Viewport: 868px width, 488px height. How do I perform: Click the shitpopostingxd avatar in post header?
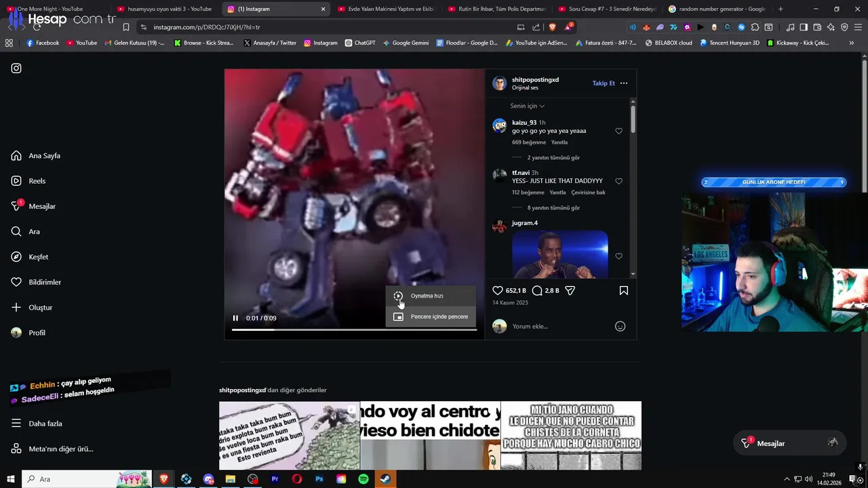click(x=500, y=83)
